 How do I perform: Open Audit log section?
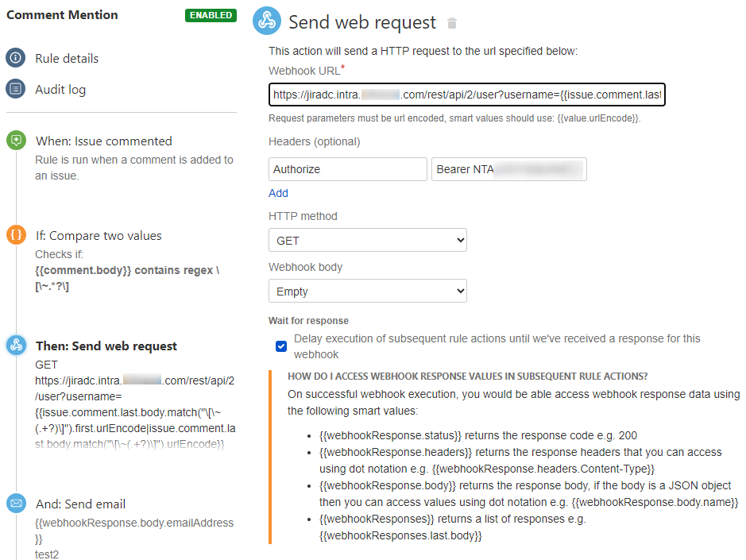tap(60, 90)
